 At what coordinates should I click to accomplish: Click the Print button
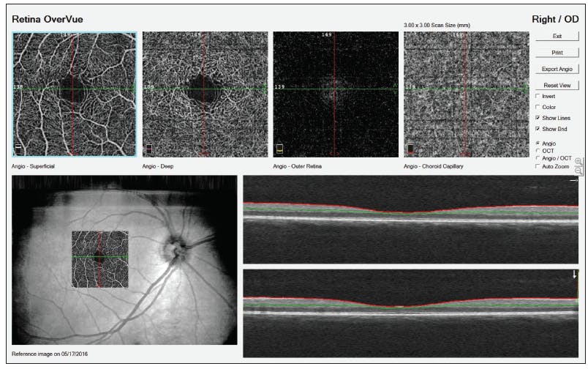pyautogui.click(x=557, y=52)
